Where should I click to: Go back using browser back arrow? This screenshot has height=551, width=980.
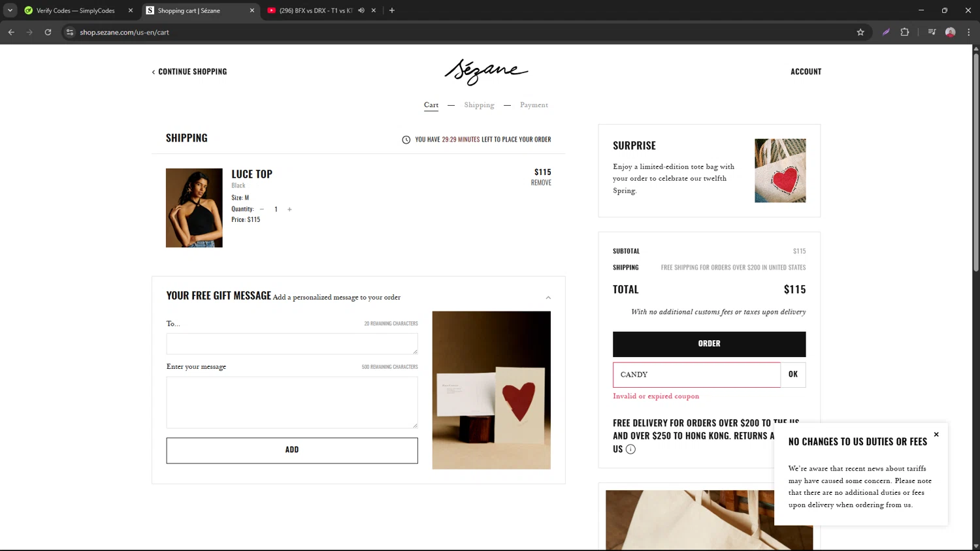tap(11, 32)
